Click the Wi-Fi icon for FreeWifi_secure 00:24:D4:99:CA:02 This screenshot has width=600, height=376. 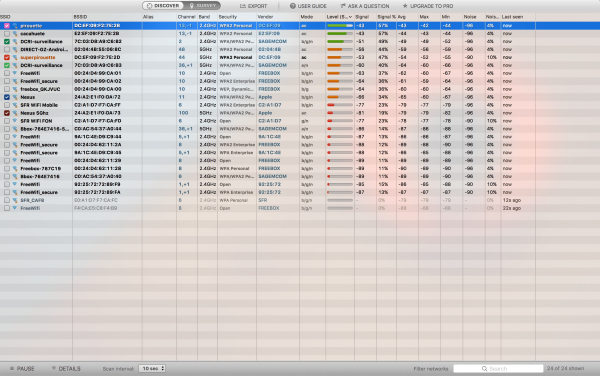pyautogui.click(x=15, y=81)
